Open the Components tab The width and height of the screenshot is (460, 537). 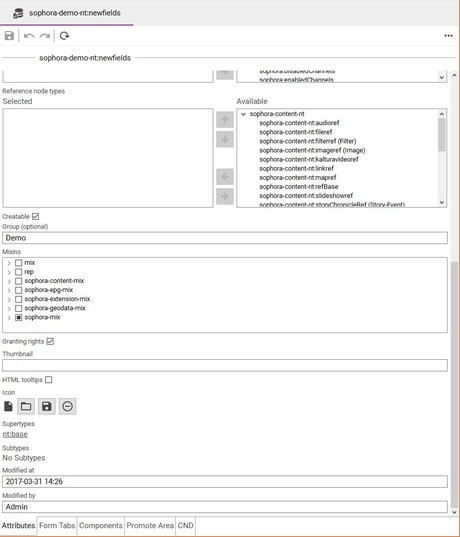pyautogui.click(x=101, y=525)
